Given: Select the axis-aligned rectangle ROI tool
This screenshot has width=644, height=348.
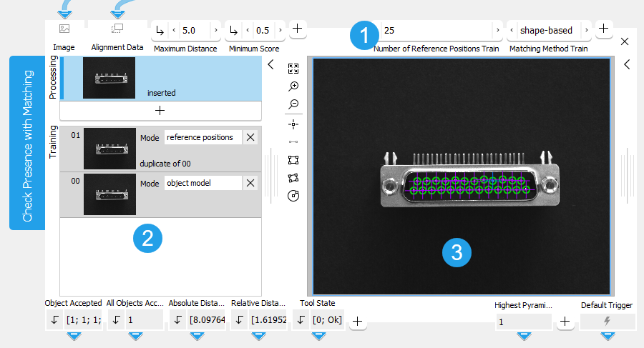Looking at the screenshot, I should pos(293,159).
